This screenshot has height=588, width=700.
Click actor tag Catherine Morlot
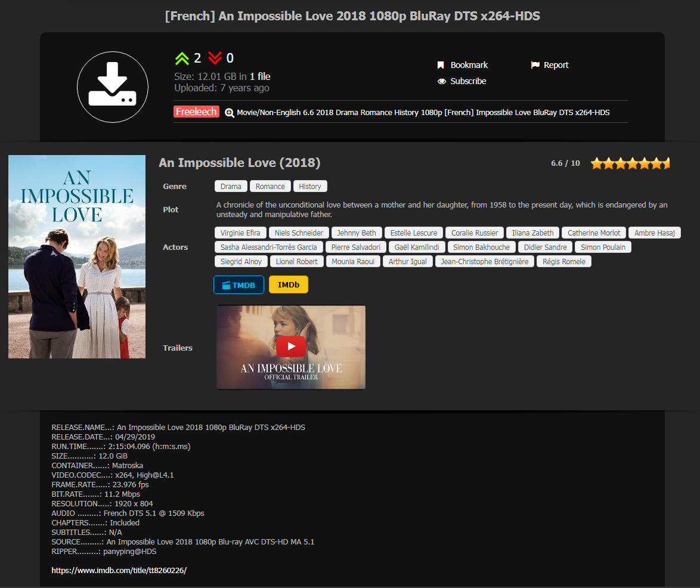coord(594,233)
